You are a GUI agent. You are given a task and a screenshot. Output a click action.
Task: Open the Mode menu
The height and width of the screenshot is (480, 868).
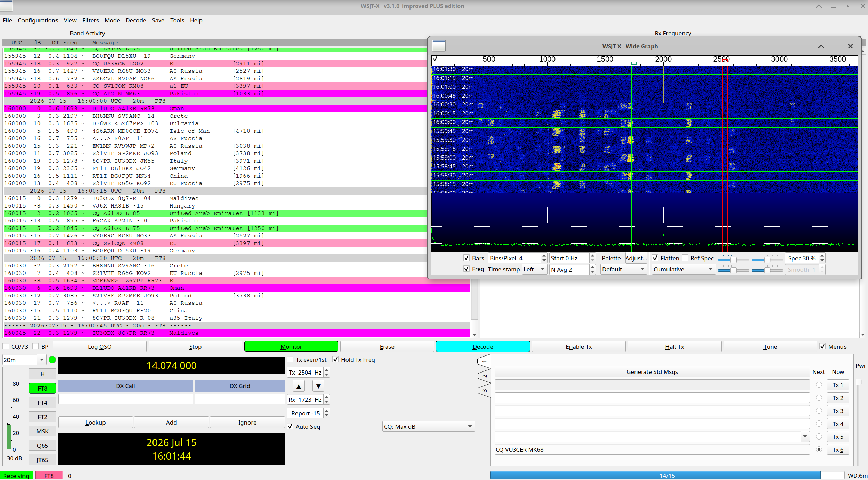(x=112, y=20)
